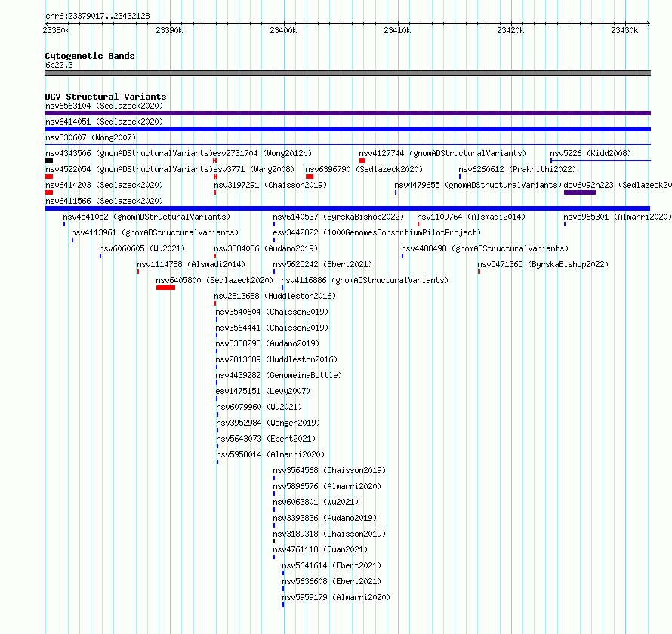Viewport: 672px width, 634px height.
Task: Click nsv3564441 (Chaisson2019) label
Action: [x=272, y=328]
